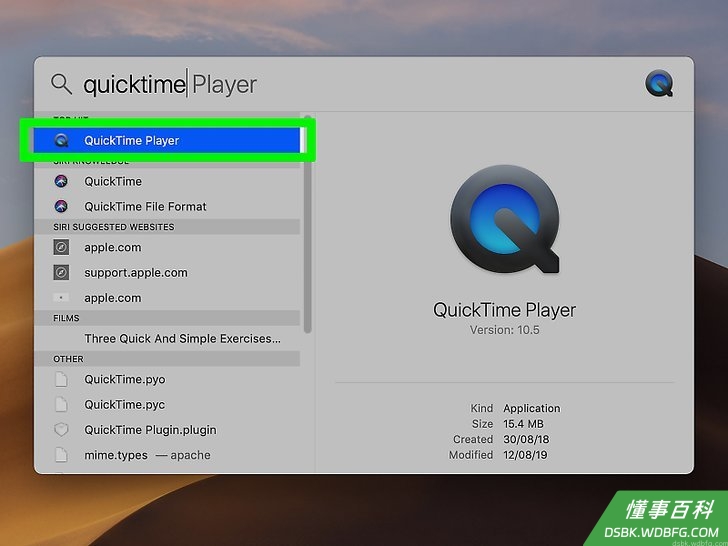Select mime.types apache result
This screenshot has height=546, width=728.
point(167,455)
